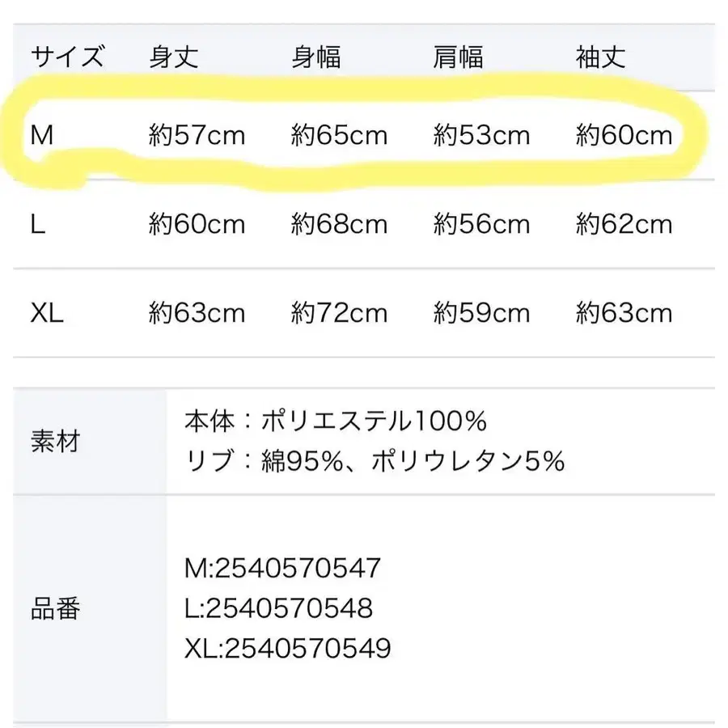Select the 身幅 column header
This screenshot has height=728, width=728.
click(315, 57)
